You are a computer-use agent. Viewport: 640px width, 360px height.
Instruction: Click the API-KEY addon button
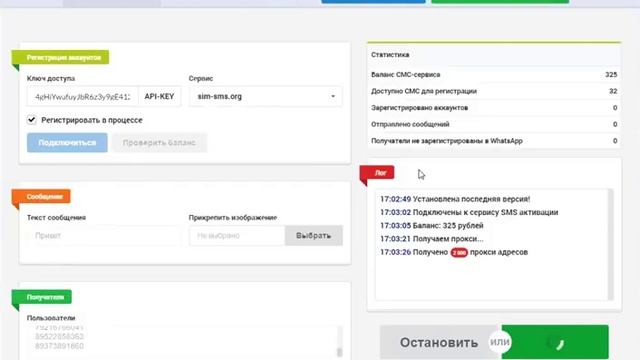tap(159, 97)
